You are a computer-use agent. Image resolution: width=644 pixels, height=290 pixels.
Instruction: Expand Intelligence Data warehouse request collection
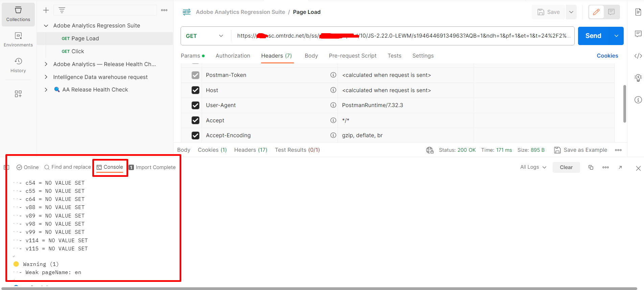pos(46,77)
